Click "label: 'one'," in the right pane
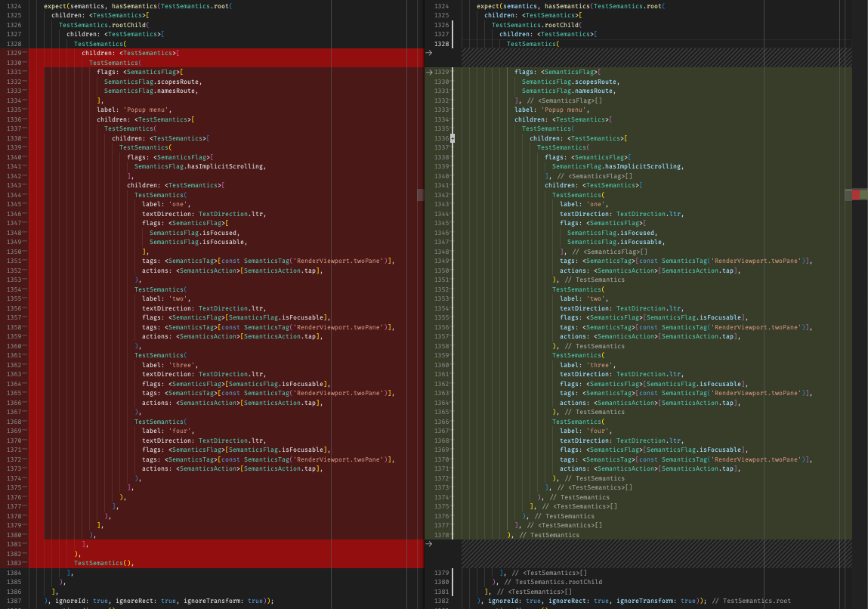This screenshot has width=868, height=609. coord(583,204)
